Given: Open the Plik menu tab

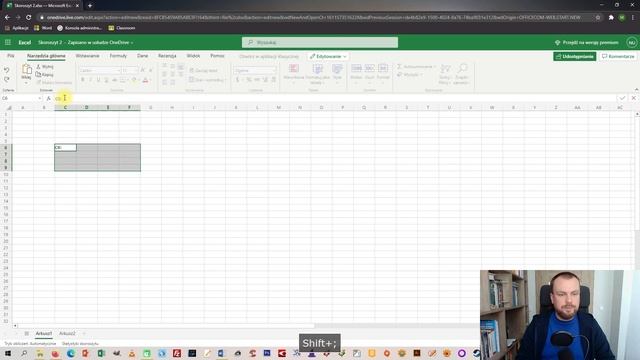Looking at the screenshot, I should [x=11, y=56].
